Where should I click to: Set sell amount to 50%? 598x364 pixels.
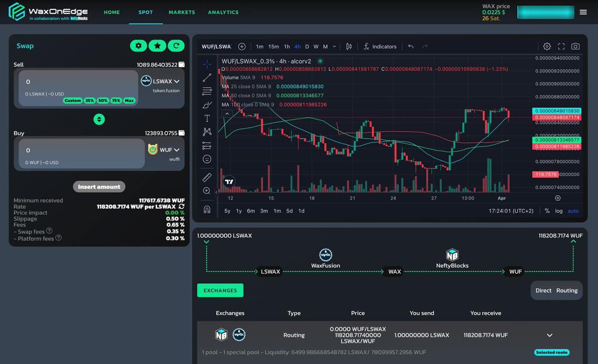pos(103,101)
